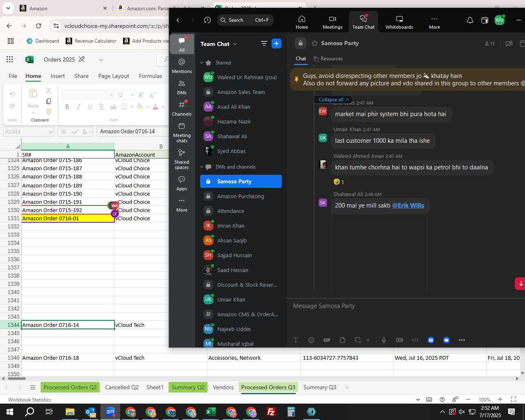
Task: Open Zoom Whiteboards tab
Action: point(399,22)
